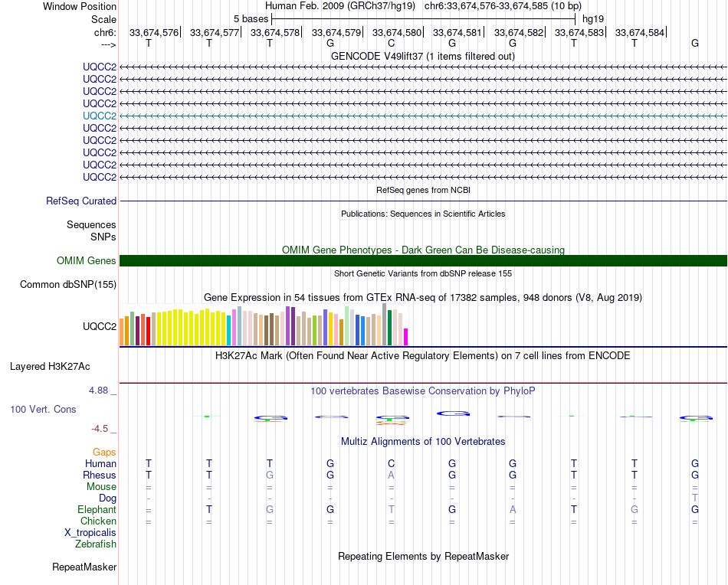Select the dark green OMIM Genes bar
This screenshot has width=728, height=585.
pos(423,260)
